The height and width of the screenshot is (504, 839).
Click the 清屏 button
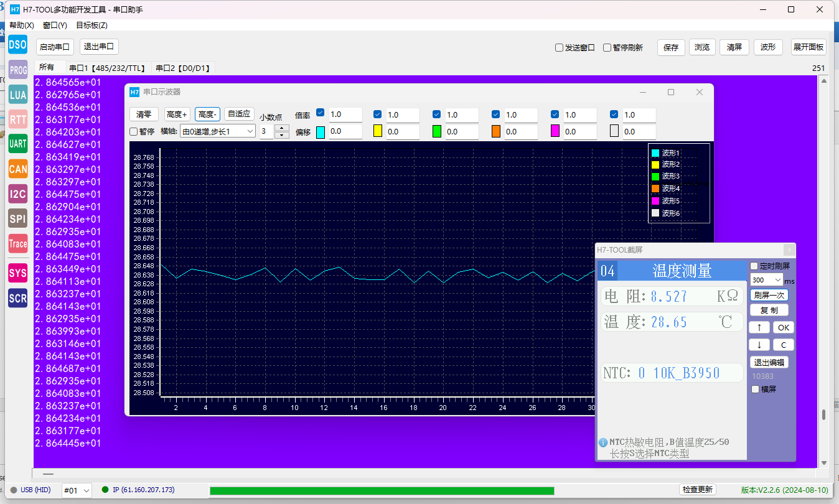point(734,47)
